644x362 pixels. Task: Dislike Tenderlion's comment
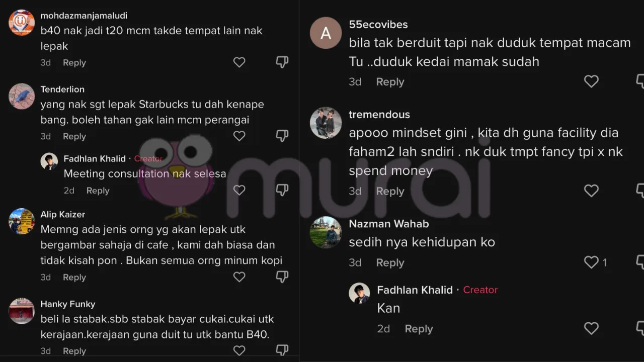click(x=282, y=136)
